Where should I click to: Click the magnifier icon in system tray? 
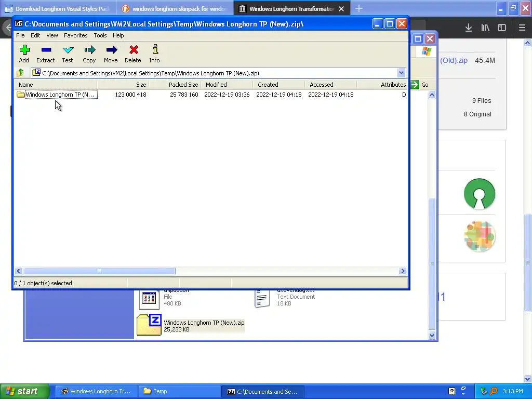point(494,391)
